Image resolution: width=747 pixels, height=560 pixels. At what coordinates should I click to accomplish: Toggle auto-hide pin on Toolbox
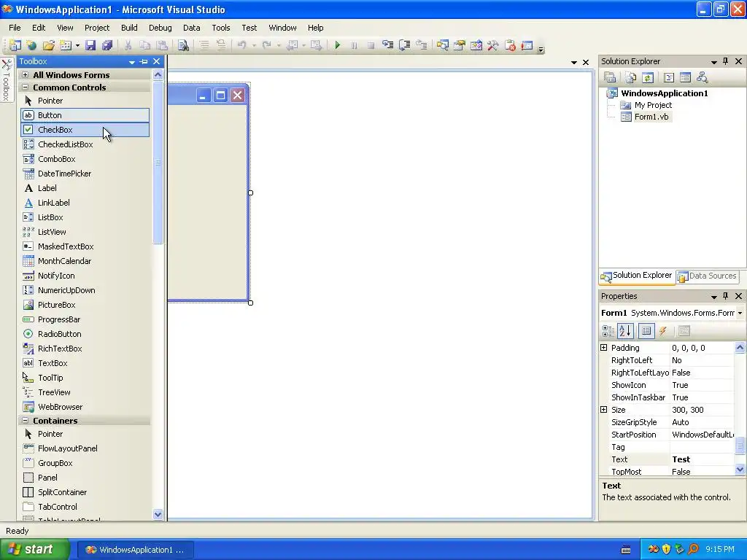tap(144, 61)
